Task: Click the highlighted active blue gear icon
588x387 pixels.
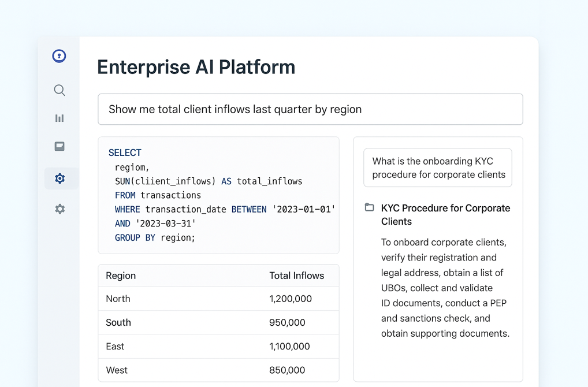Action: coord(59,178)
